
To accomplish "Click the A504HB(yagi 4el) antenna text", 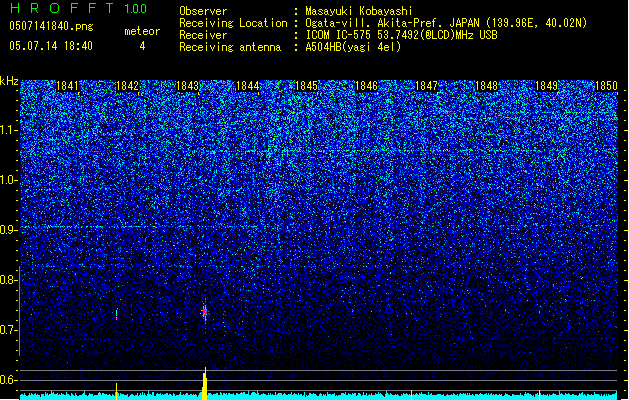I will coord(353,47).
